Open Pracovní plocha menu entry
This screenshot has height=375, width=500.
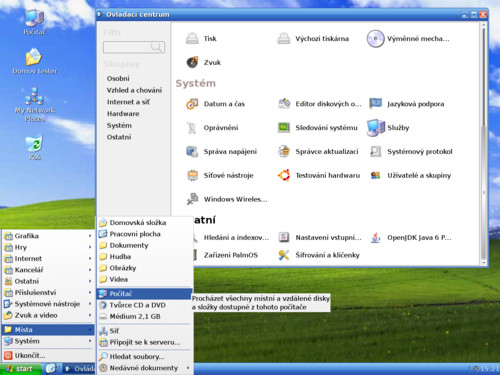click(x=145, y=234)
